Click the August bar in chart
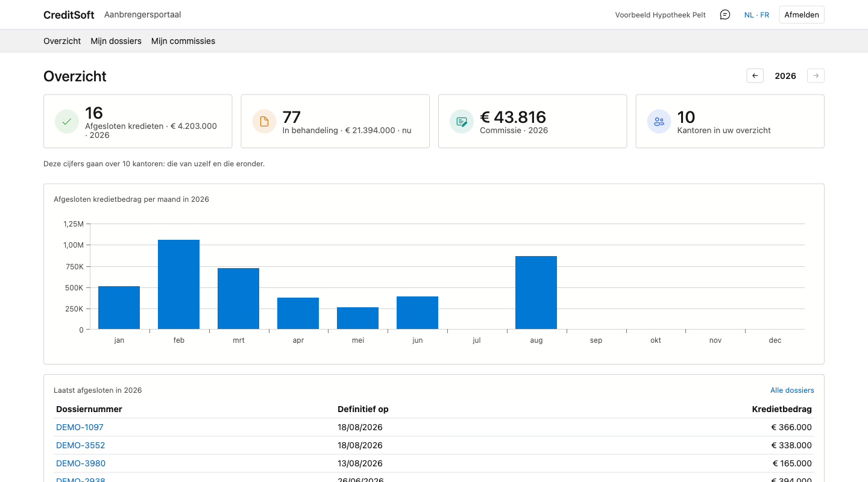The width and height of the screenshot is (868, 482). pyautogui.click(x=536, y=293)
